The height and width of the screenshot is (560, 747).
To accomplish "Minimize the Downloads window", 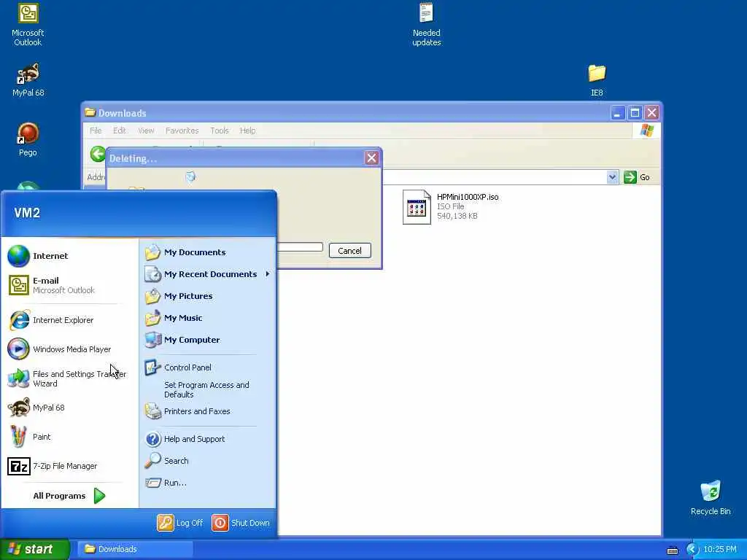I will [617, 113].
